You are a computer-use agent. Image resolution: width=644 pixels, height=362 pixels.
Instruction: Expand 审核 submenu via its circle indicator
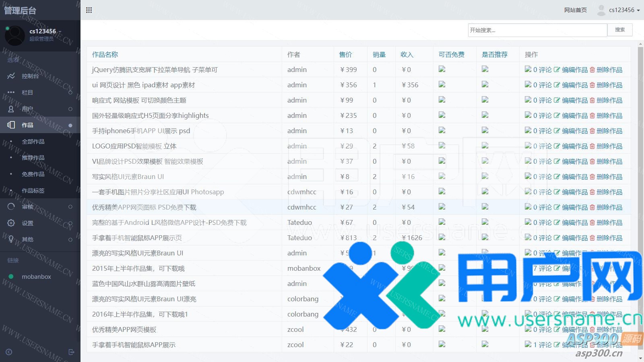pos(70,207)
